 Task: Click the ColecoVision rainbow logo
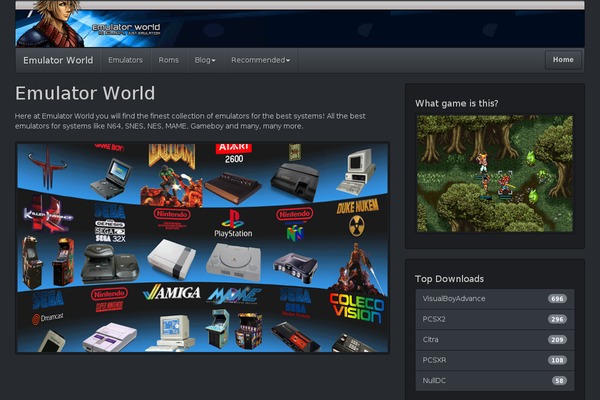pos(357,307)
